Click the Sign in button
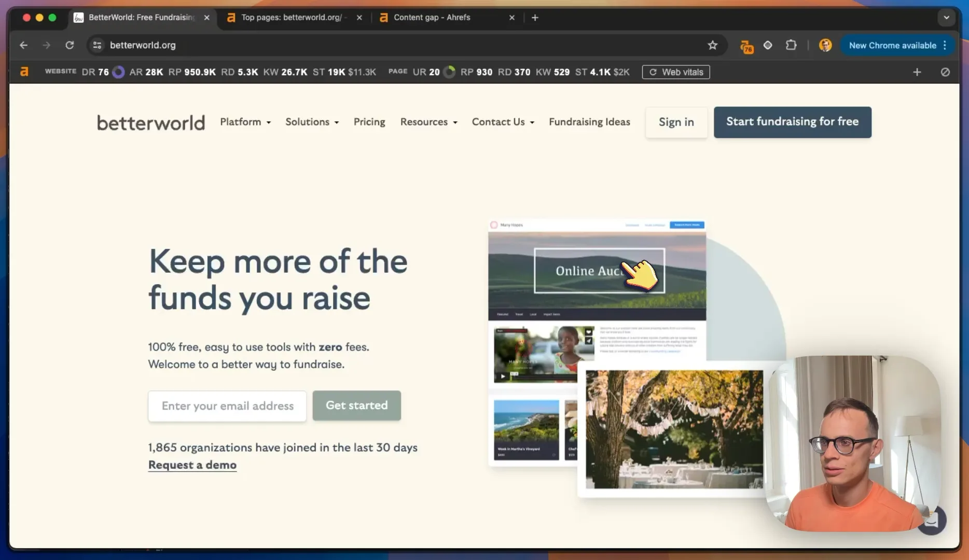Viewport: 969px width, 560px height. (x=676, y=122)
